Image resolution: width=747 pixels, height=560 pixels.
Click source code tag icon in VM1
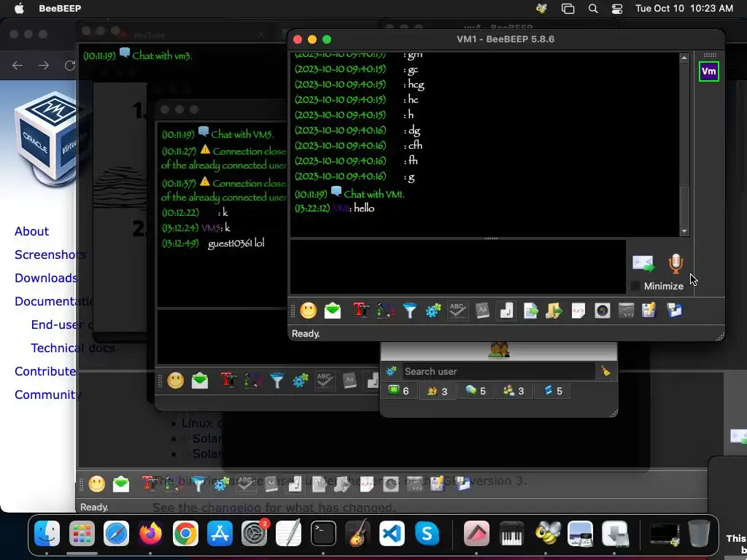click(578, 311)
